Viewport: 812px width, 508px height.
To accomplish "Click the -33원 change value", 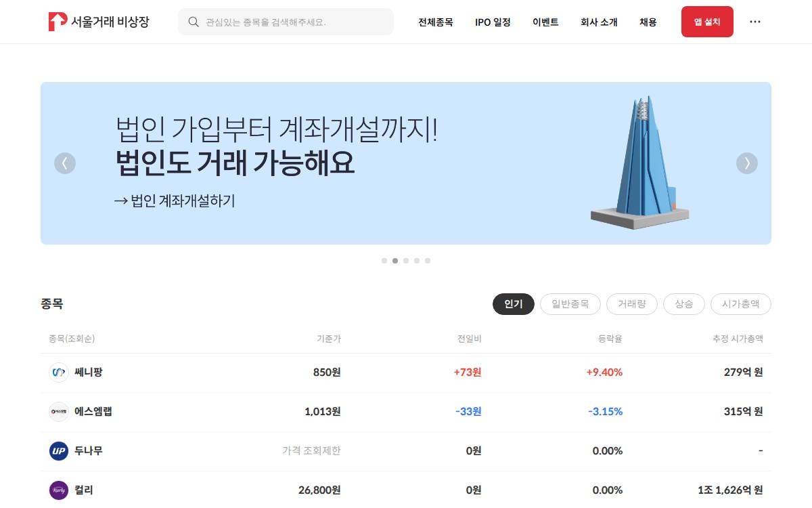I will point(469,411).
